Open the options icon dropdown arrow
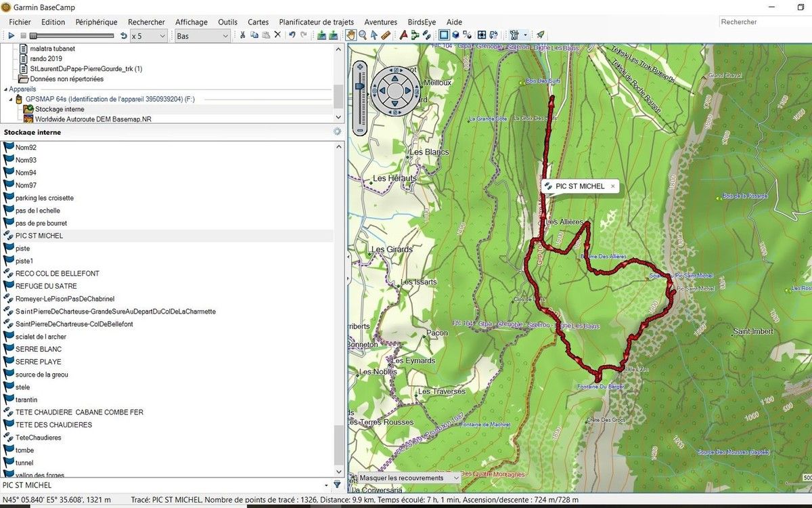 pyautogui.click(x=525, y=35)
